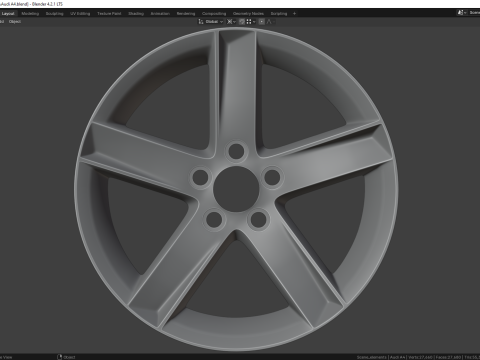Switch to the Sculpting workspace tab
The width and height of the screenshot is (480, 360).
tap(54, 14)
